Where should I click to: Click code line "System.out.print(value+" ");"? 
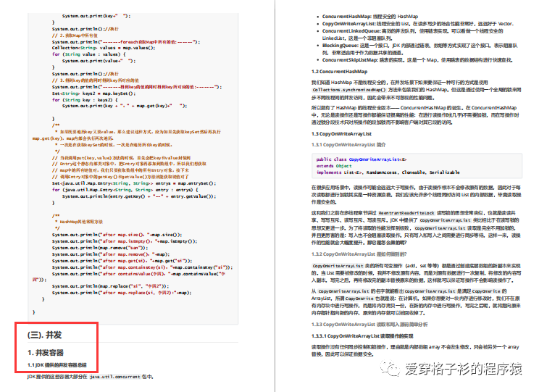coord(99,61)
